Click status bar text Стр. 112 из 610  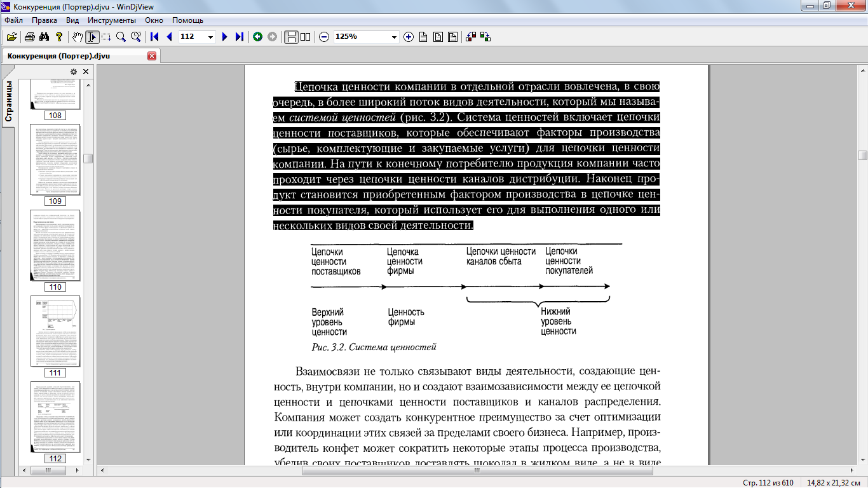pyautogui.click(x=768, y=483)
